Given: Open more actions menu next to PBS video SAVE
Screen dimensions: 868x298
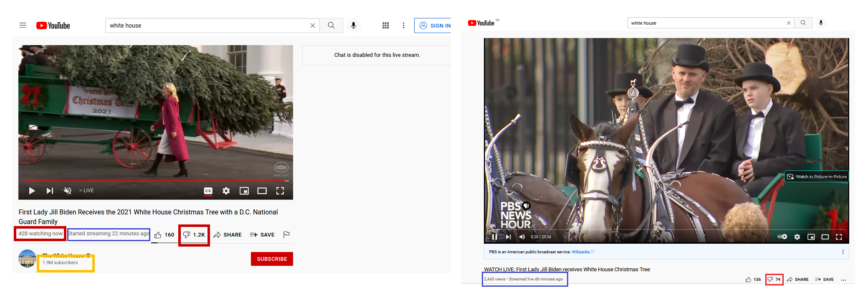Looking at the screenshot, I should (843, 280).
